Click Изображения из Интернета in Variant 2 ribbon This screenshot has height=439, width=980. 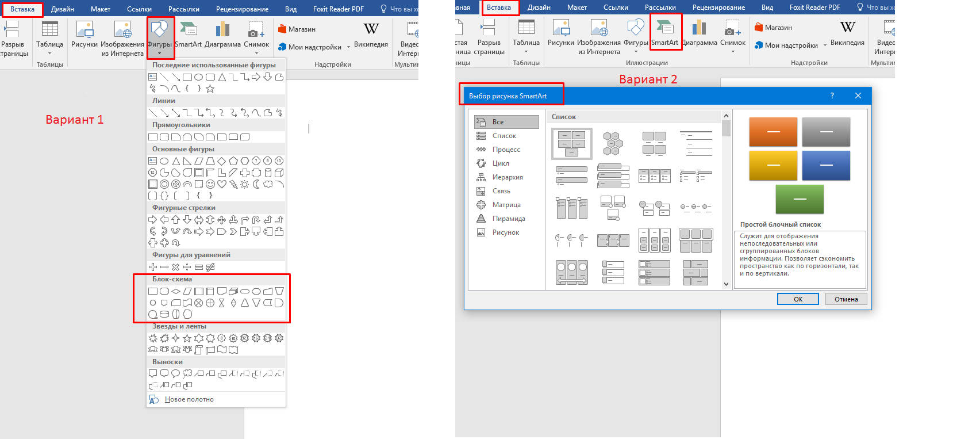598,37
